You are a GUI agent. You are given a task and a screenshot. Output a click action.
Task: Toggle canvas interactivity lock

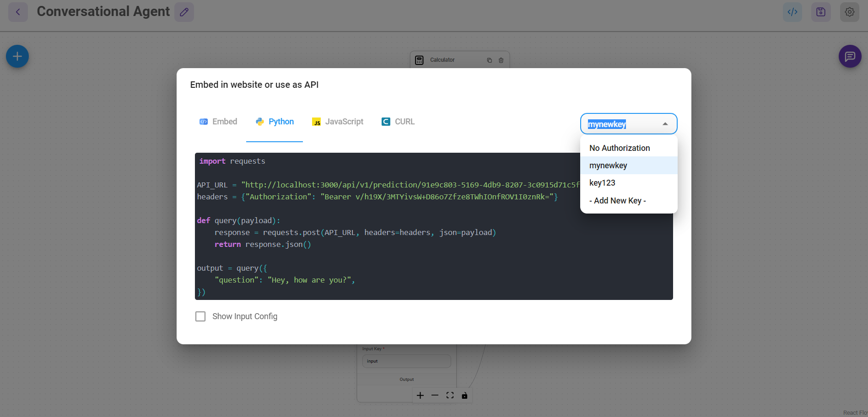[464, 396]
